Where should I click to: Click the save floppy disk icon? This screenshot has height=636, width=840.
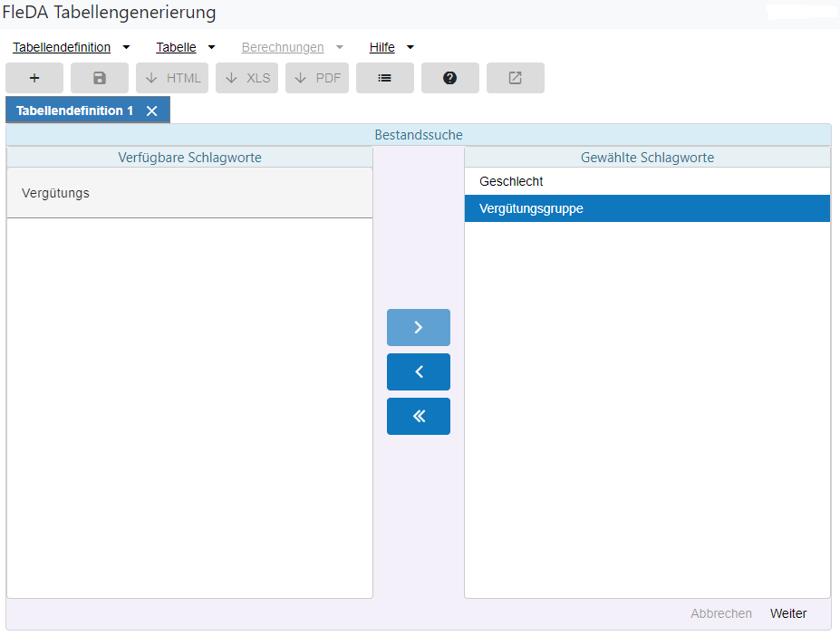100,78
